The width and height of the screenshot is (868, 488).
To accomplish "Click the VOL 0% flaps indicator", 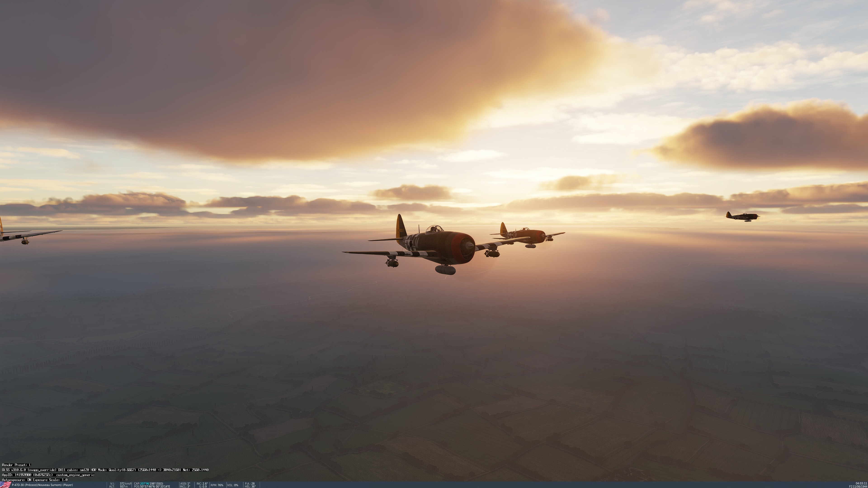I will [x=233, y=485].
